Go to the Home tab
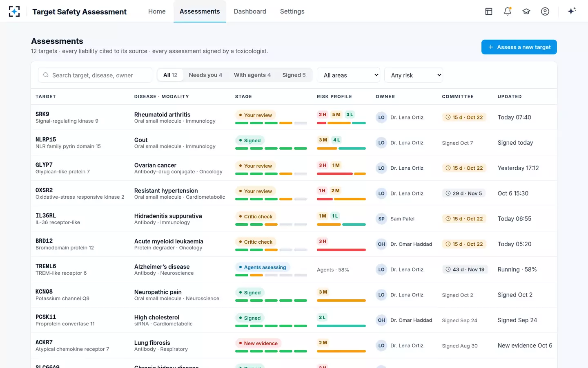The width and height of the screenshot is (588, 368). pyautogui.click(x=157, y=11)
